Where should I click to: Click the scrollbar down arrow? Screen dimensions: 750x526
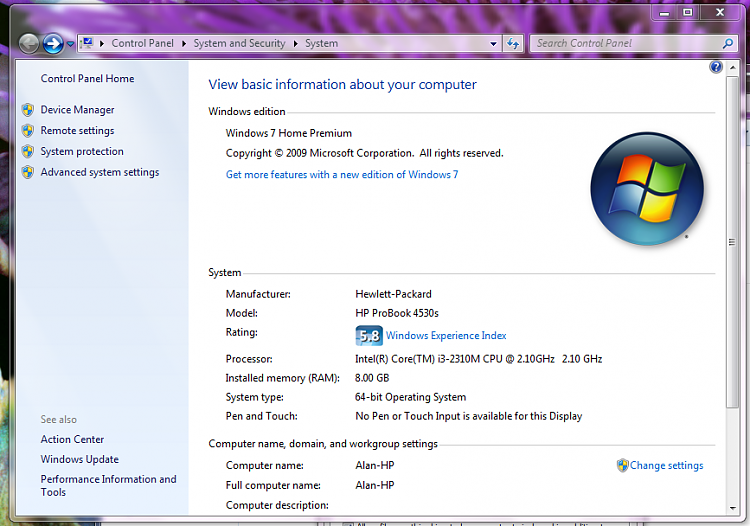732,508
